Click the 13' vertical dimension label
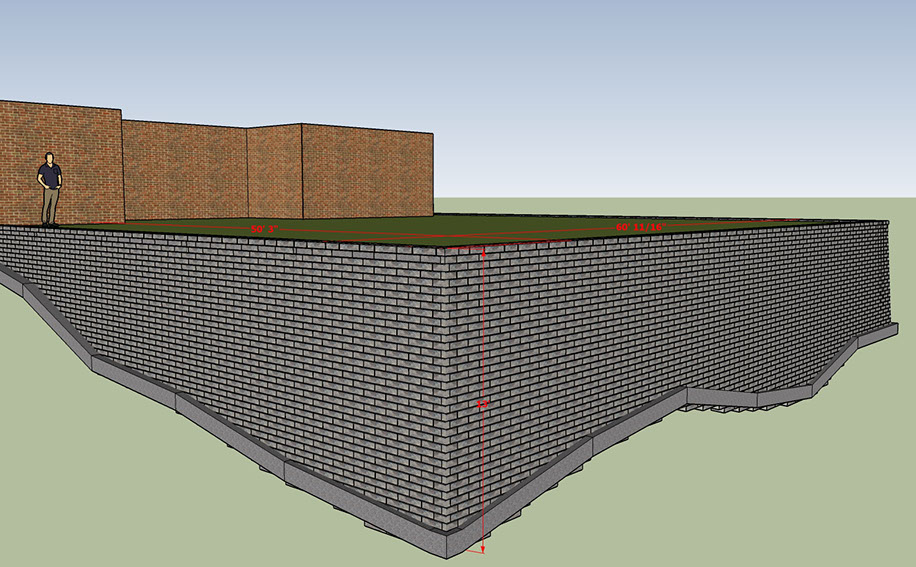The image size is (916, 567). (482, 405)
